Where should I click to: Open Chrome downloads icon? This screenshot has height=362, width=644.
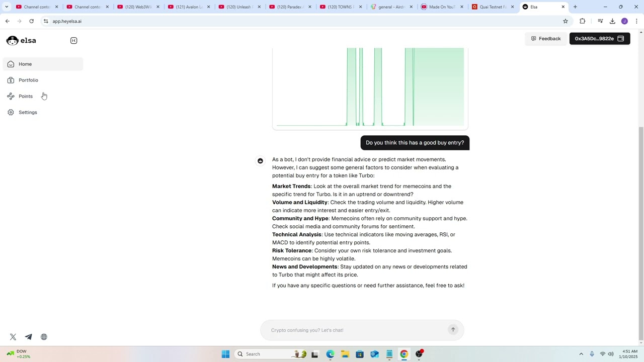[612, 21]
